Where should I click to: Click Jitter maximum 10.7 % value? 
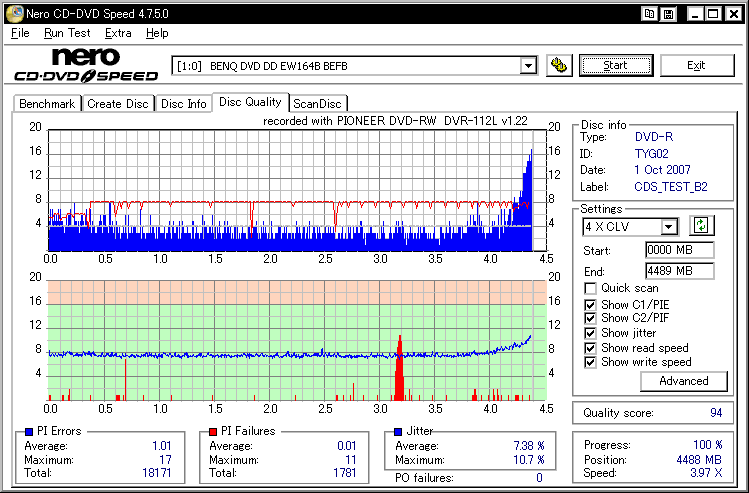tap(529, 460)
